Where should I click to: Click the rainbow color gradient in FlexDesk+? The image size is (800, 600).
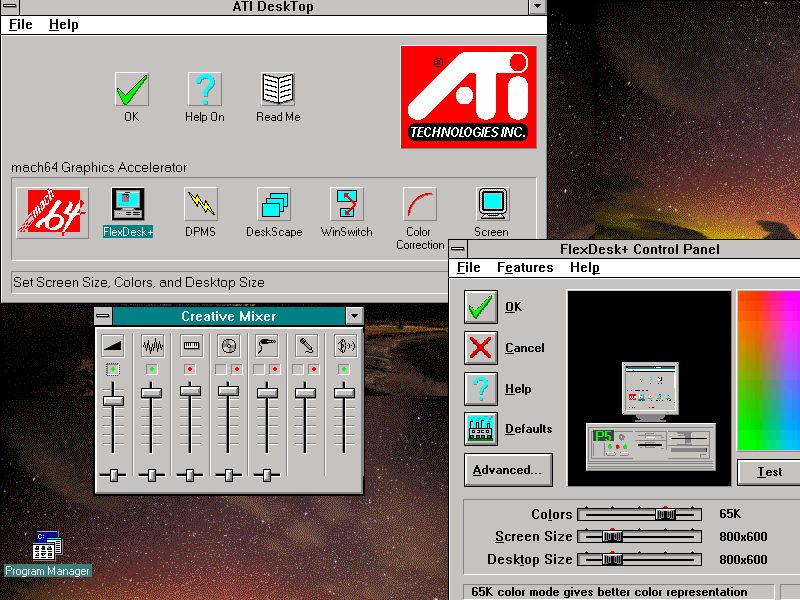tap(768, 371)
